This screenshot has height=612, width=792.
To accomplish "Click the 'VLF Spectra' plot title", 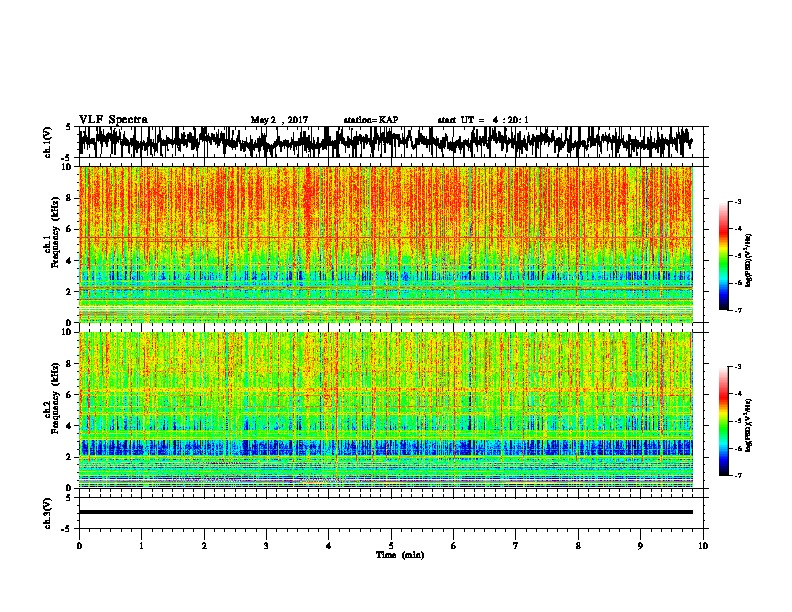I will 113,120.
